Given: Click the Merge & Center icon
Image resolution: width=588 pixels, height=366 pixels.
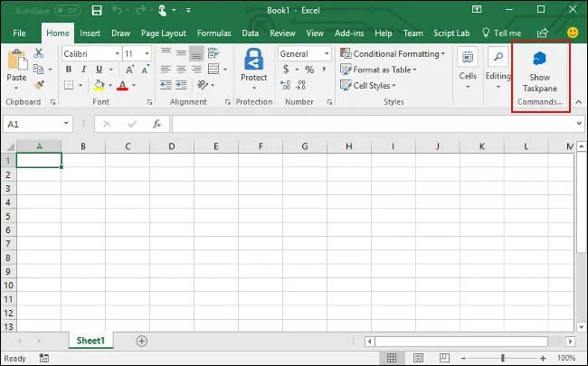Looking at the screenshot, I should coord(213,69).
